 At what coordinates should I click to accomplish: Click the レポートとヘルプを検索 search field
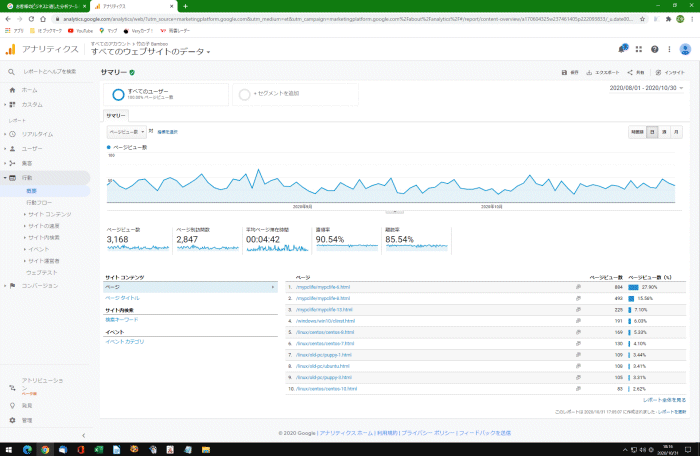[50, 71]
